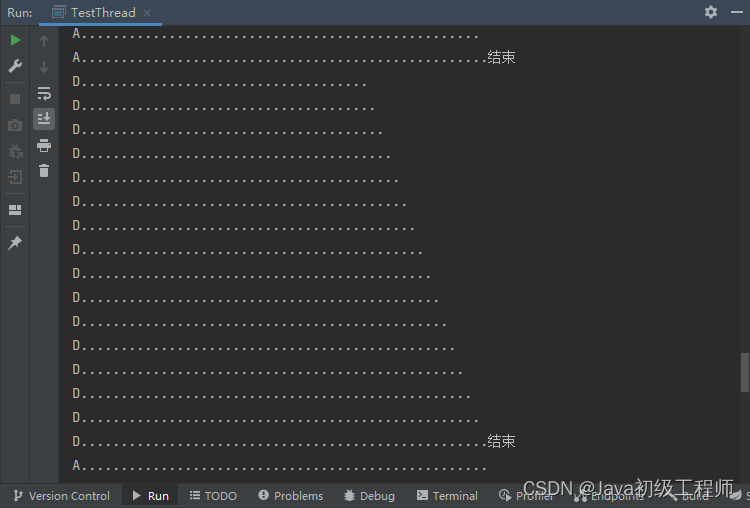The width and height of the screenshot is (750, 508).
Task: Click the up arrow stack trace icon
Action: pyautogui.click(x=44, y=41)
